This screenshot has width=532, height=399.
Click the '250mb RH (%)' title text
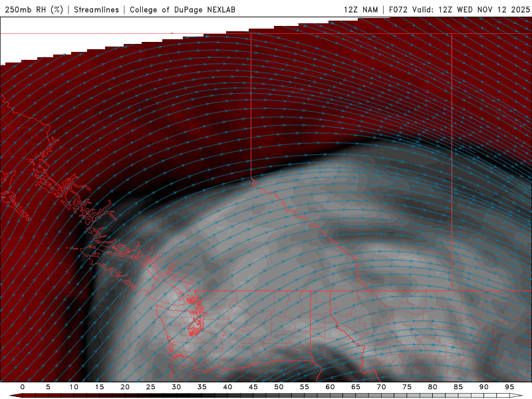pos(34,9)
